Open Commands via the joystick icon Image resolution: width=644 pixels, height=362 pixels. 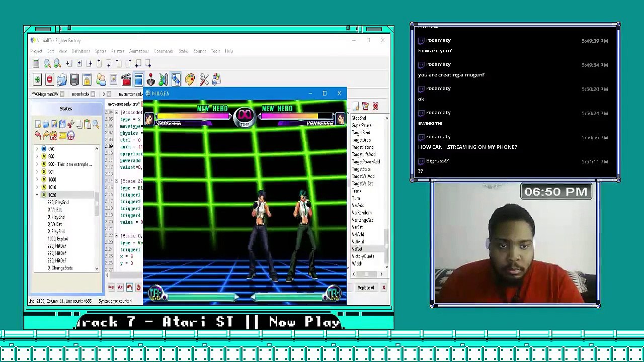pos(150,79)
